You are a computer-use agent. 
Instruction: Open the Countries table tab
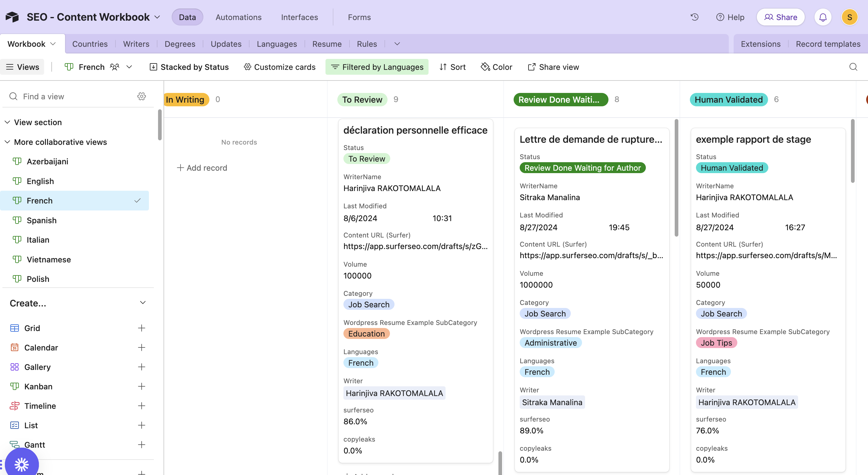(x=90, y=43)
